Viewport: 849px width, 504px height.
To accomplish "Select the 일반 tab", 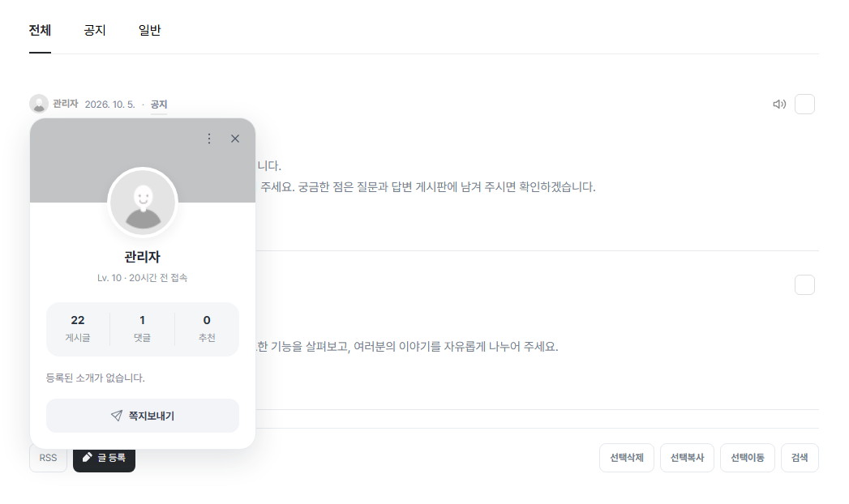I will click(x=149, y=30).
